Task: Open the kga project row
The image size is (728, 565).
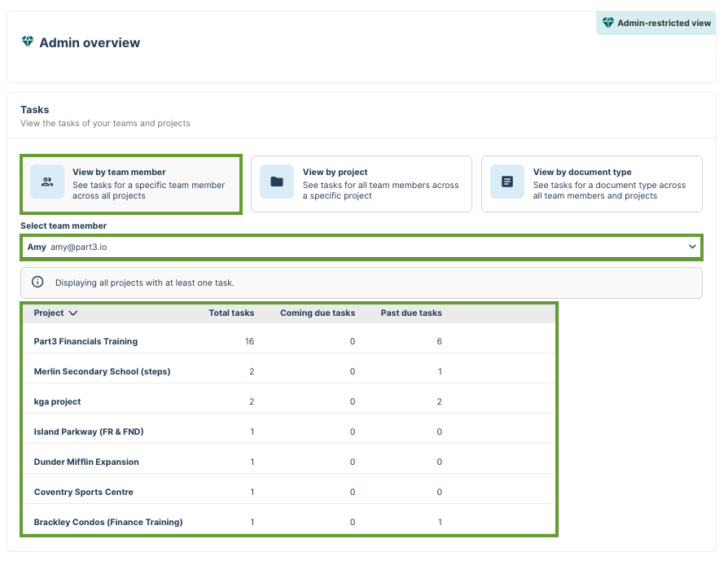Action: click(x=289, y=401)
